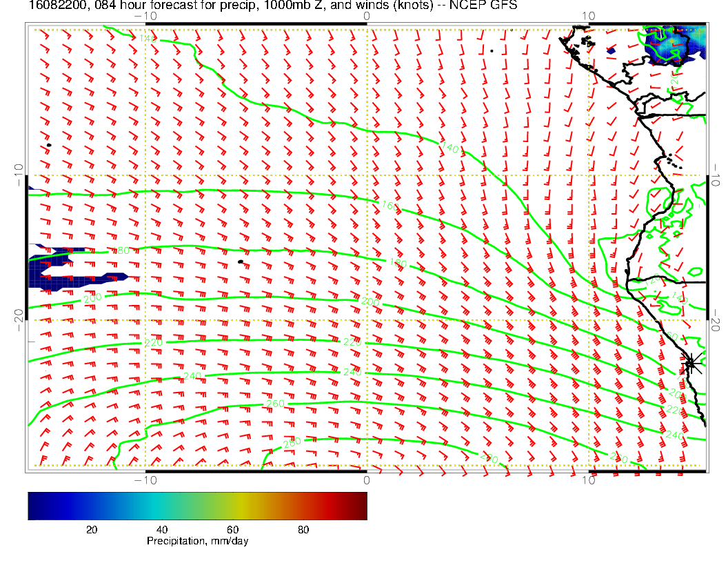
Task: Click the colorbar tick label 20
Action: tap(90, 530)
